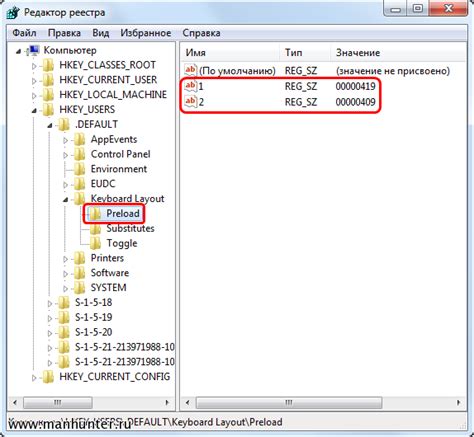Click the Toggle key folder icon
The width and height of the screenshot is (474, 437).
pos(95,243)
